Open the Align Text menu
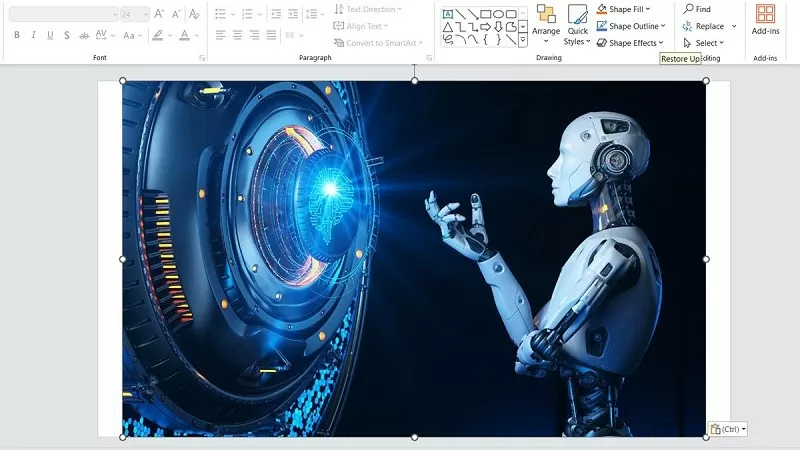The width and height of the screenshot is (800, 450). point(361,26)
